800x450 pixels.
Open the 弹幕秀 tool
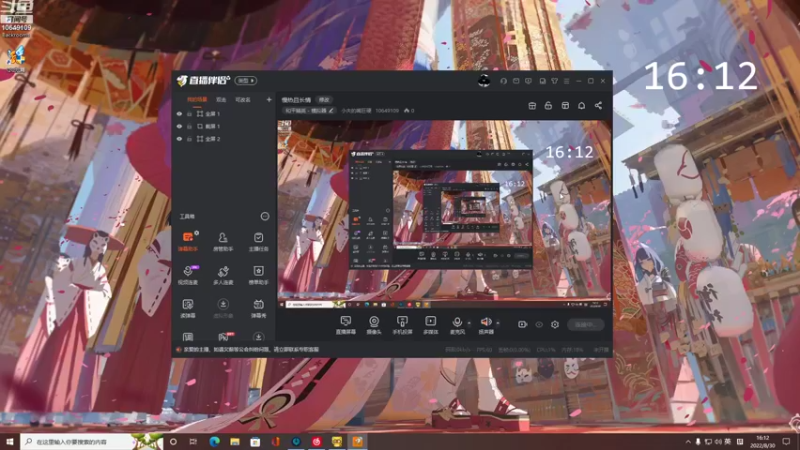pyautogui.click(x=258, y=308)
